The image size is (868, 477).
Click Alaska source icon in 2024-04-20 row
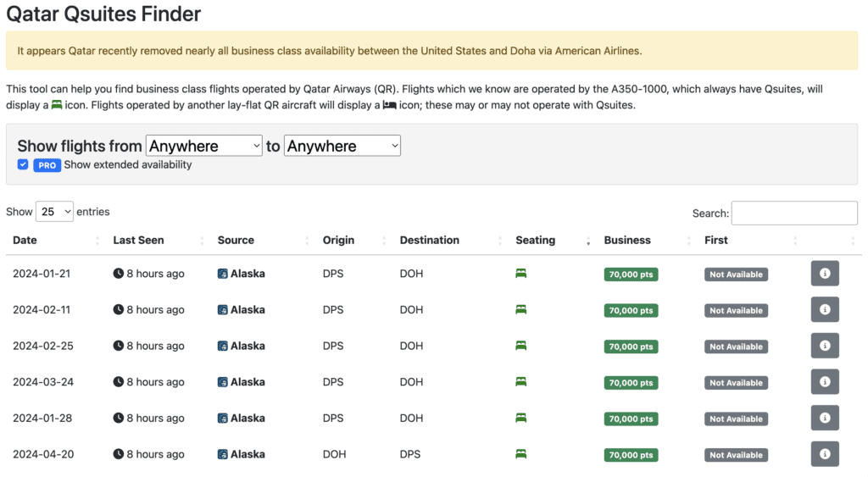(223, 454)
